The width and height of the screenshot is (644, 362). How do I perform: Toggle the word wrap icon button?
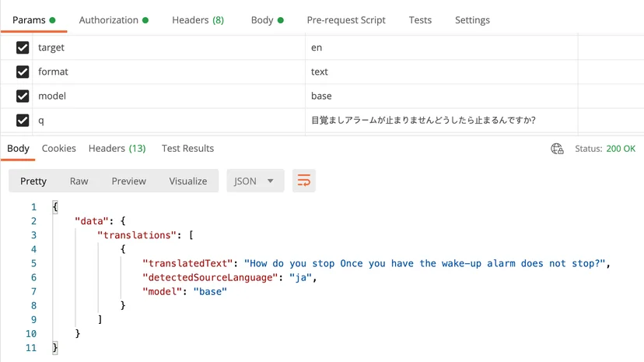[x=304, y=181]
